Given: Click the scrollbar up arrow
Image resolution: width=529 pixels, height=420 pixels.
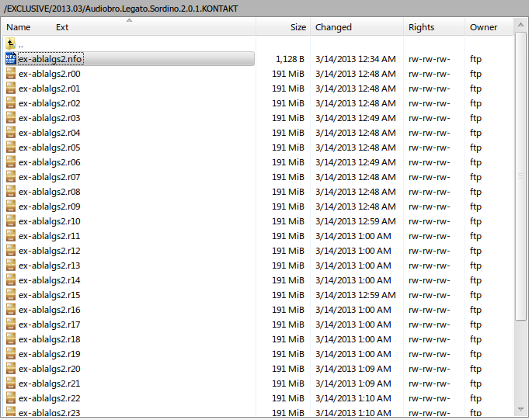Looking at the screenshot, I should click(520, 25).
